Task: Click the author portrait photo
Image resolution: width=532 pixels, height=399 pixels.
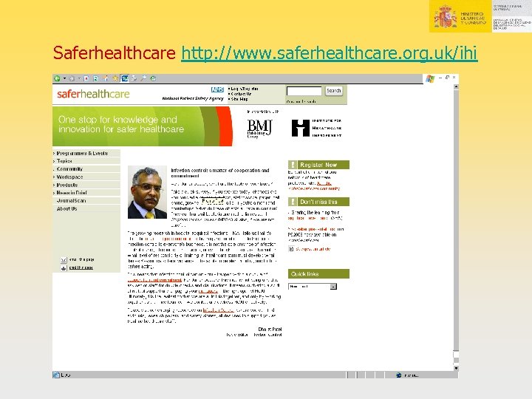Action: 147,192
